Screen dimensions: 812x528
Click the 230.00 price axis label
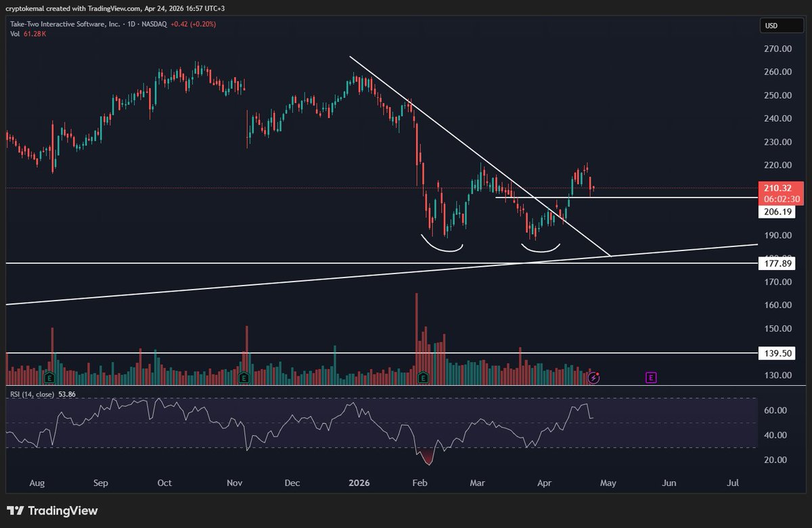tap(778, 142)
